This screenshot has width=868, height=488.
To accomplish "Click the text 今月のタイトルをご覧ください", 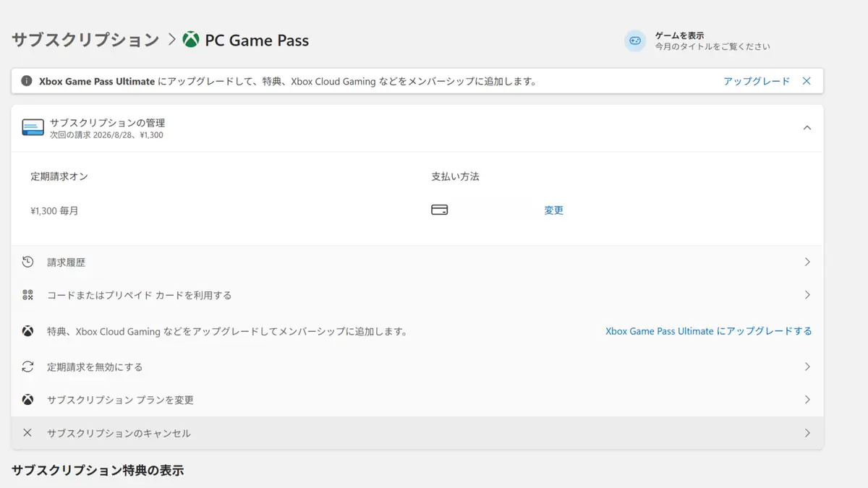I will 712,46.
